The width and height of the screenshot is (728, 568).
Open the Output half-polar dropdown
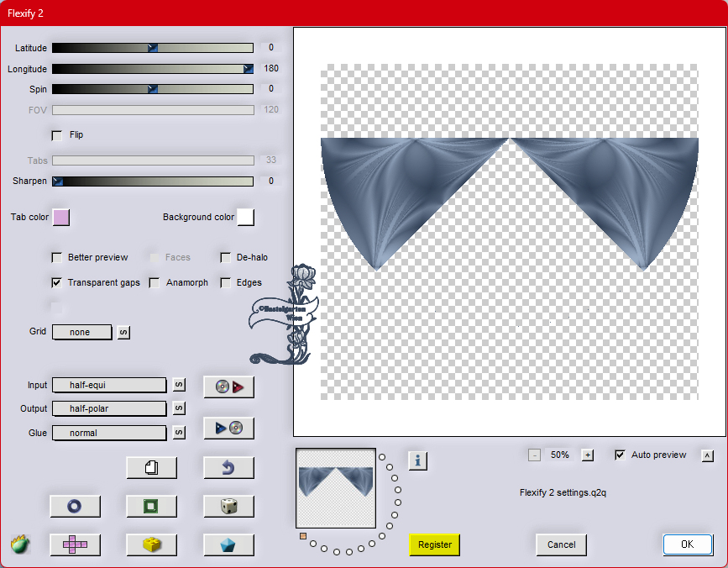[109, 408]
